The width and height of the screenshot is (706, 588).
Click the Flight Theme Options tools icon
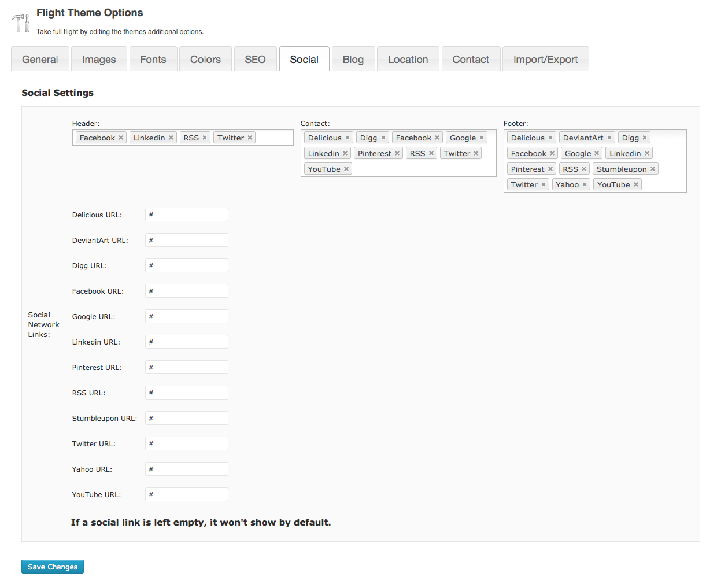coord(21,23)
